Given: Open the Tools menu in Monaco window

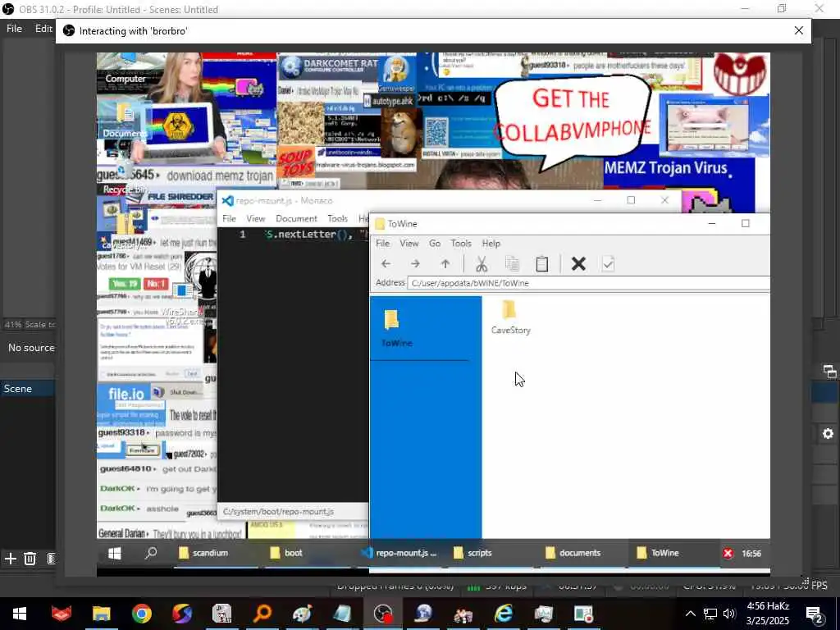Looking at the screenshot, I should coord(337,218).
